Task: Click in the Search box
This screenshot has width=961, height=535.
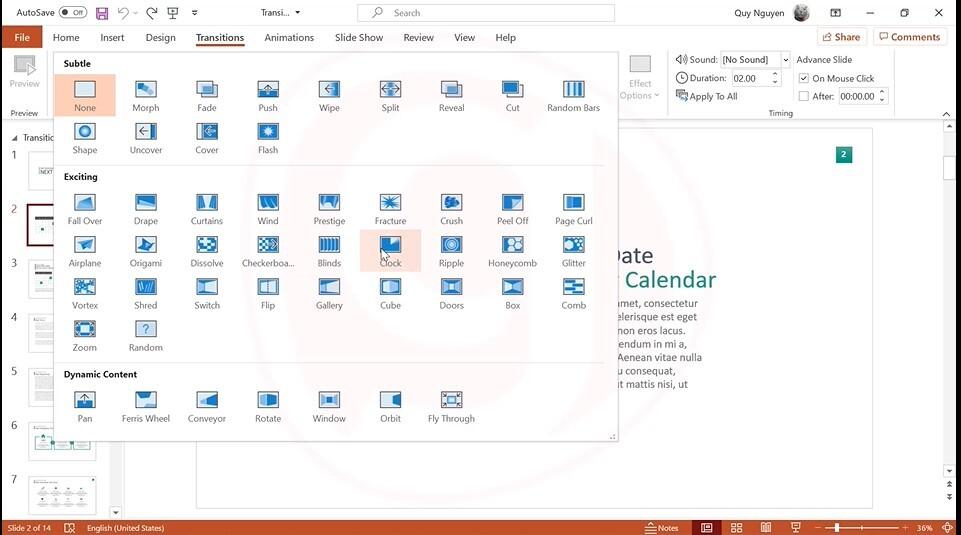Action: [x=486, y=12]
